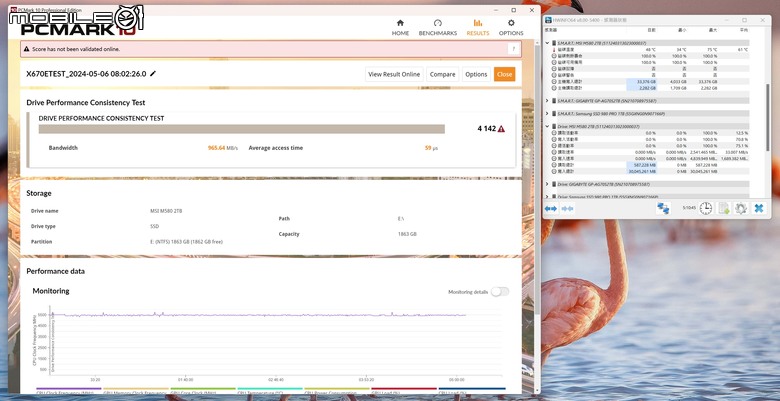Click the circle icon on the 587,228 MB read total row

[x=554, y=165]
